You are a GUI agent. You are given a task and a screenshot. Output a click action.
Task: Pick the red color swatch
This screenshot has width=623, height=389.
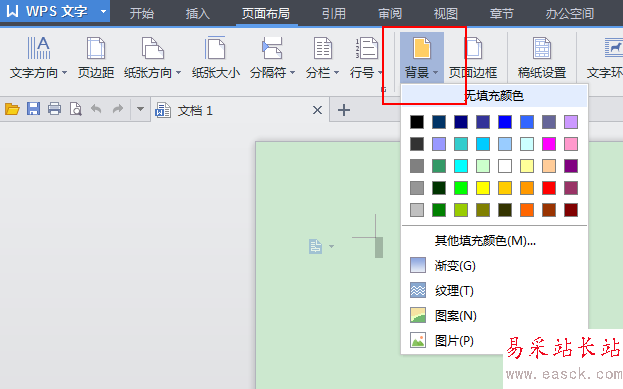[x=549, y=188]
